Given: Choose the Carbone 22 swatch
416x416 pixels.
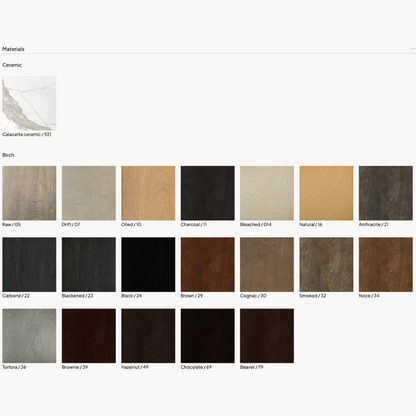Looking at the screenshot, I should [x=29, y=264].
